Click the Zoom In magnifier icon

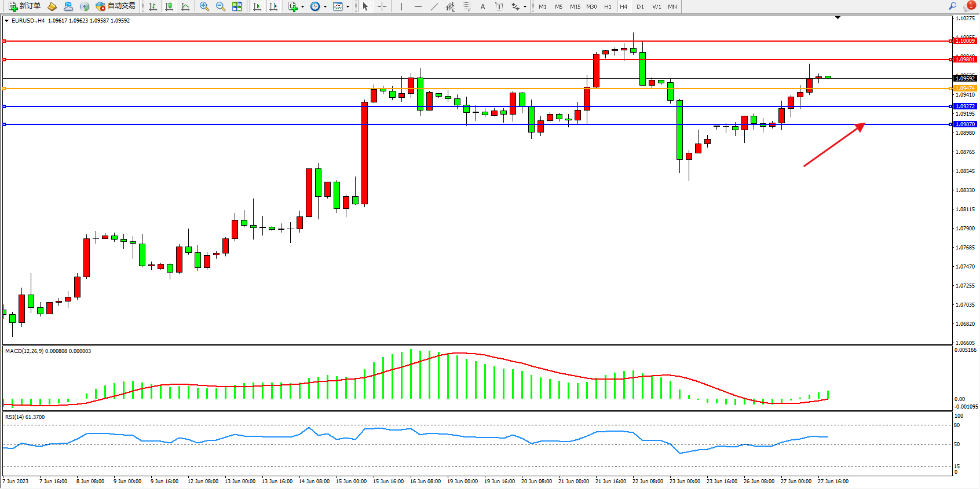[x=204, y=6]
